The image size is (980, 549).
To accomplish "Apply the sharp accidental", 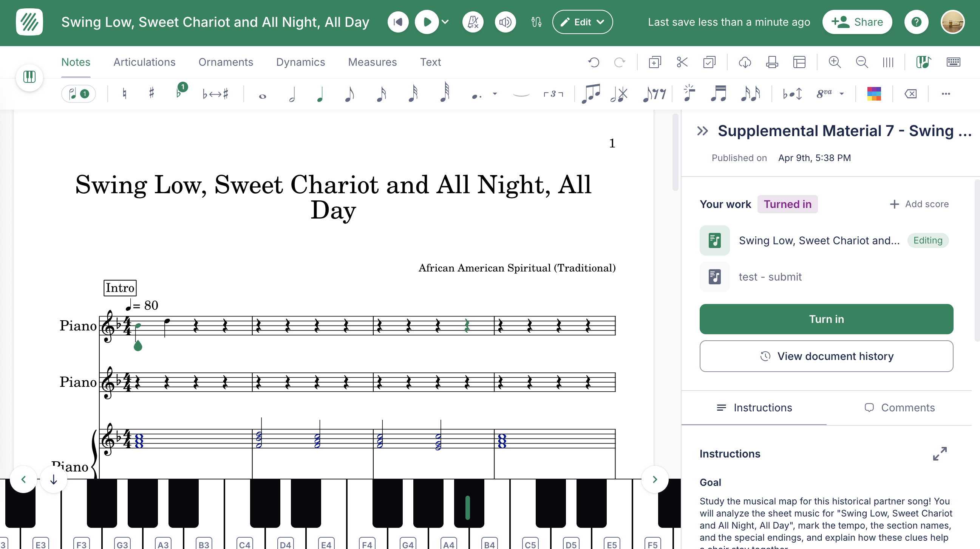I will pyautogui.click(x=151, y=93).
